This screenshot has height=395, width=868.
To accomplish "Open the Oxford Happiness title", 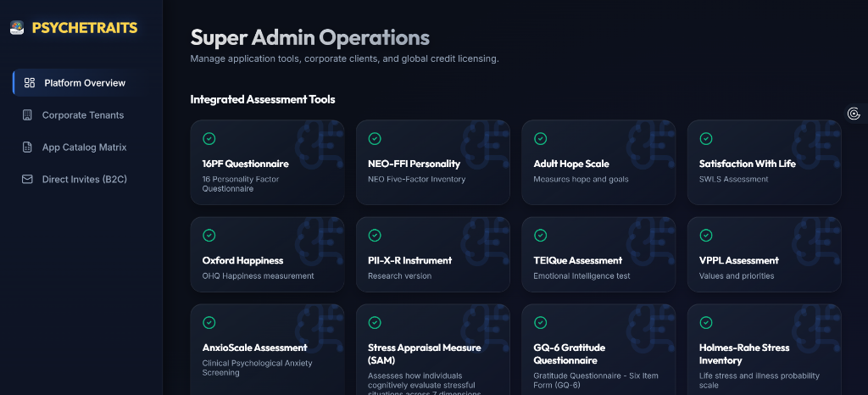I will click(x=242, y=260).
